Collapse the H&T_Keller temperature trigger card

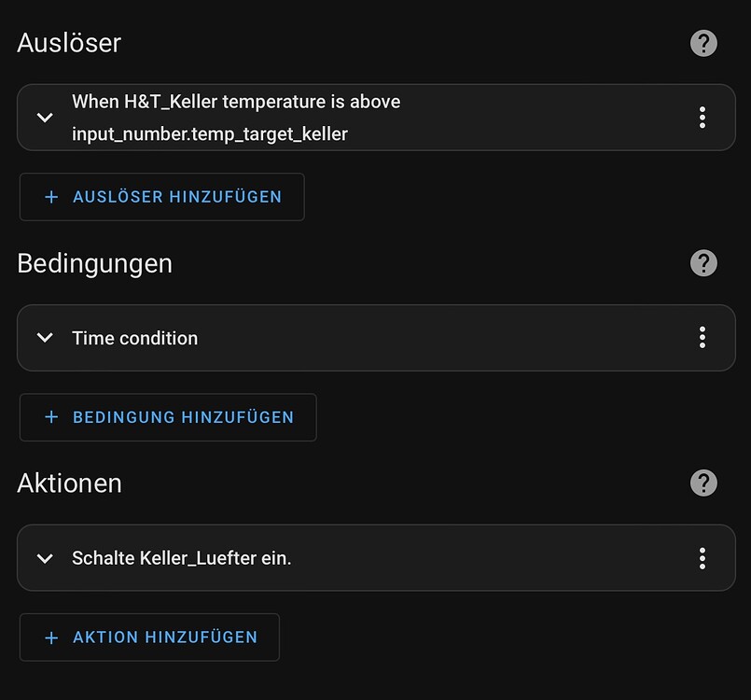pos(44,117)
